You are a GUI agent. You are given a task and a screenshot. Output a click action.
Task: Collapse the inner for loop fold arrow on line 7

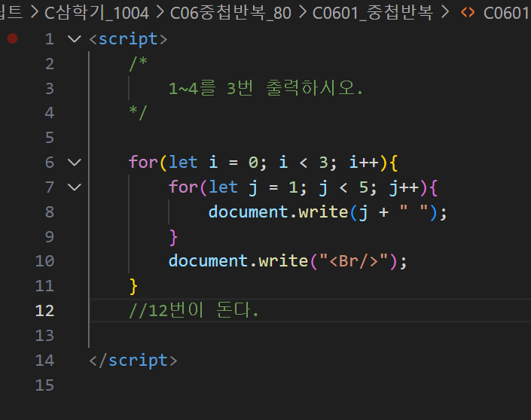click(x=74, y=187)
